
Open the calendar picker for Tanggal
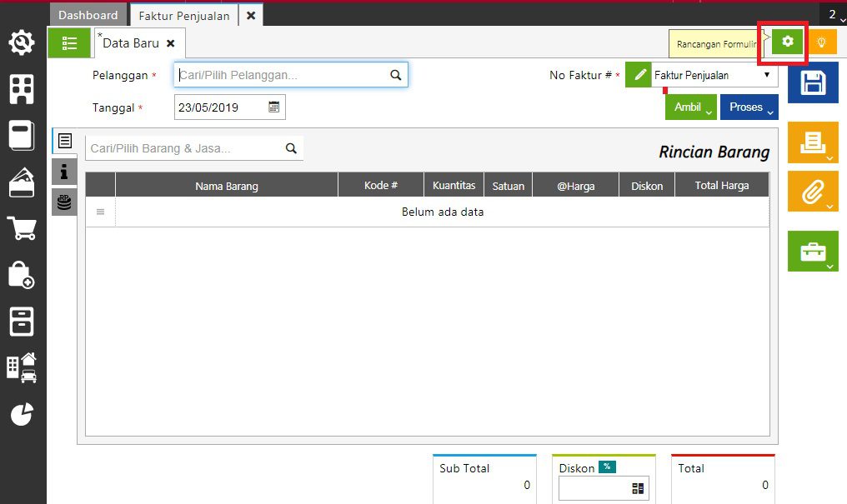point(274,107)
